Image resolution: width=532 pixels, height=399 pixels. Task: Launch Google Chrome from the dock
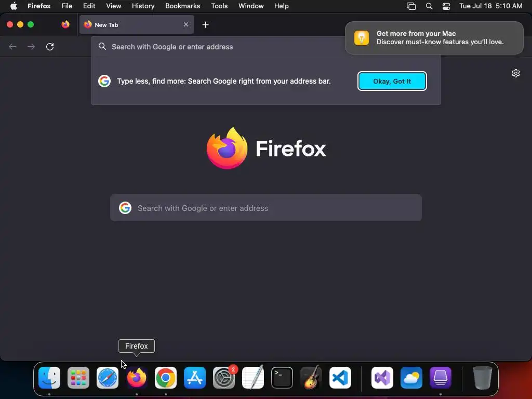(166, 378)
